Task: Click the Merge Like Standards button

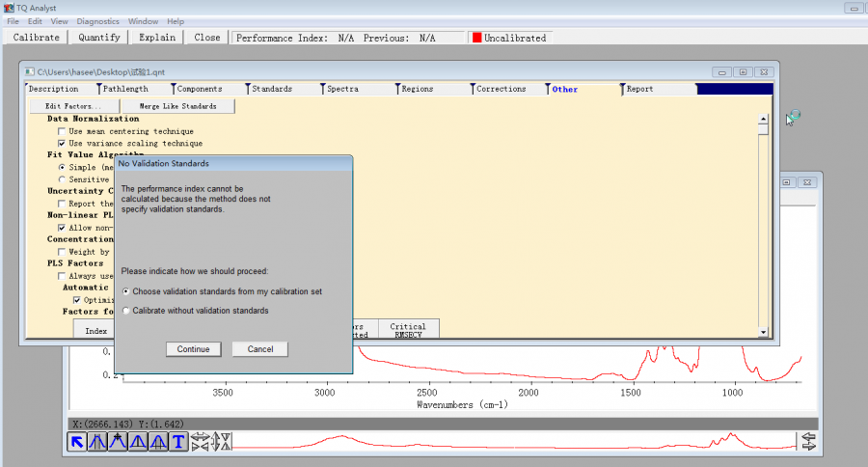Action: click(177, 106)
